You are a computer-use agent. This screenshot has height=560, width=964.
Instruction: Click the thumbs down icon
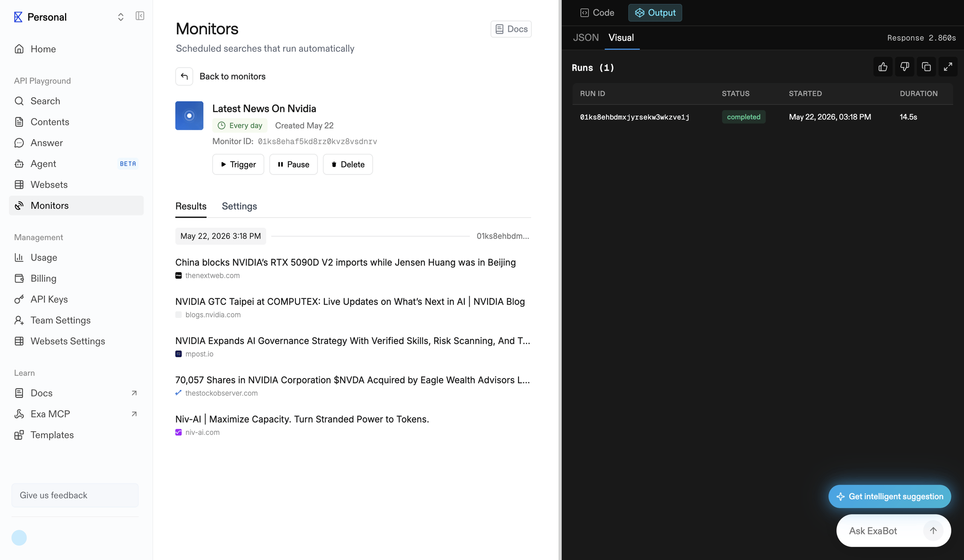905,67
